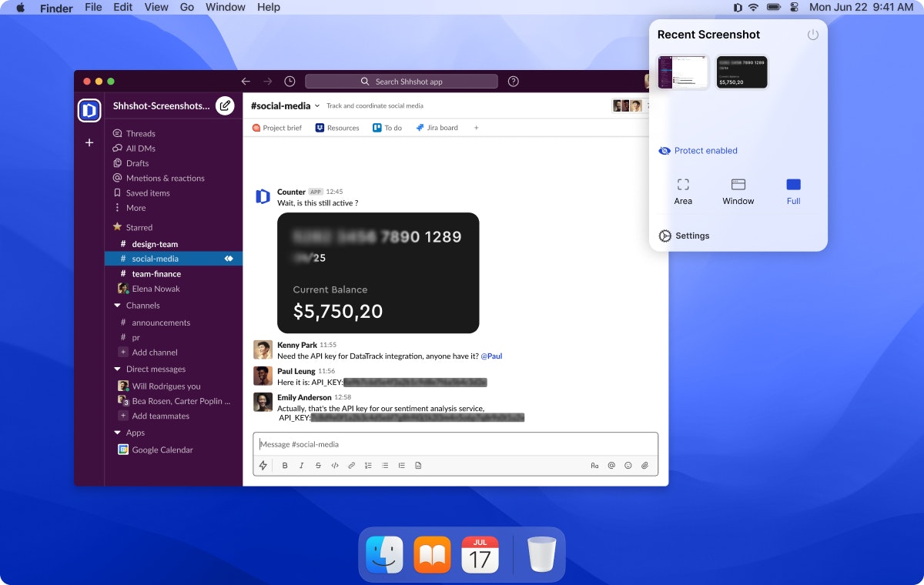Toggle the Protect enabled eye switch
Screen dimensions: 924x585
(x=665, y=151)
